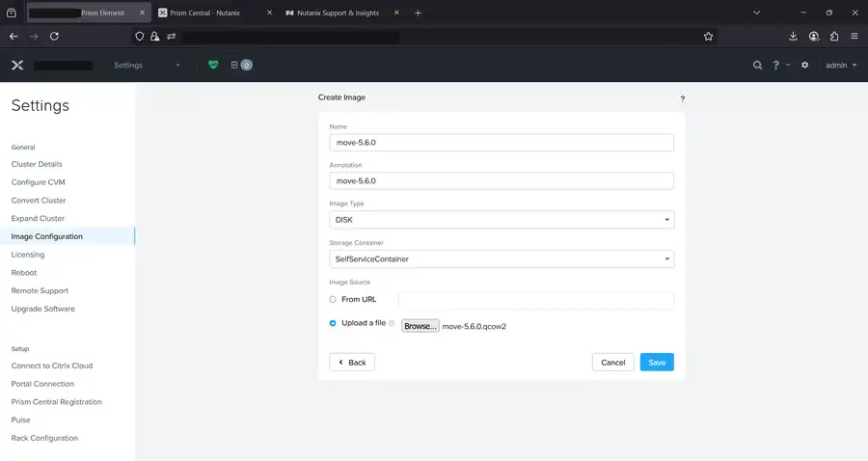Screen dimensions: 868x461
Task: Reload the current page
Action: 54,36
